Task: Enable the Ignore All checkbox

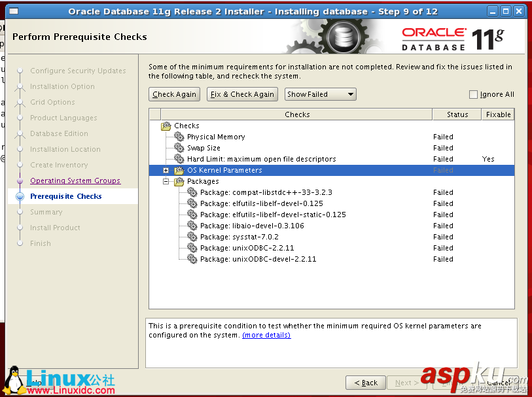Action: pos(473,94)
